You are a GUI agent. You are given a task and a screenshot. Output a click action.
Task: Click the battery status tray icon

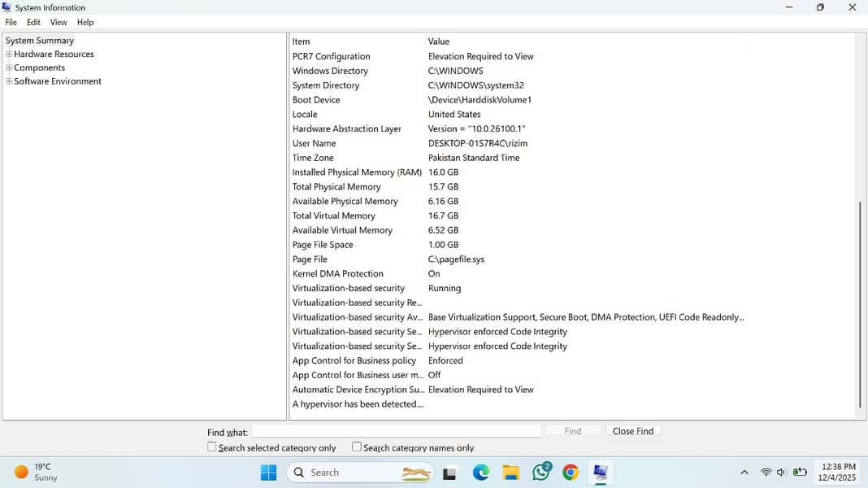click(x=800, y=473)
